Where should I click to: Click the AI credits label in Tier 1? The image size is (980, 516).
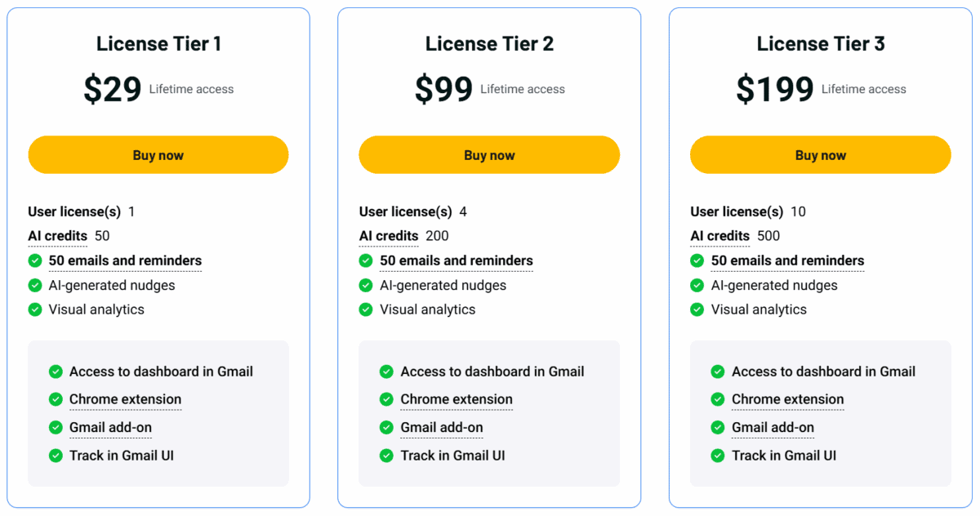57,236
